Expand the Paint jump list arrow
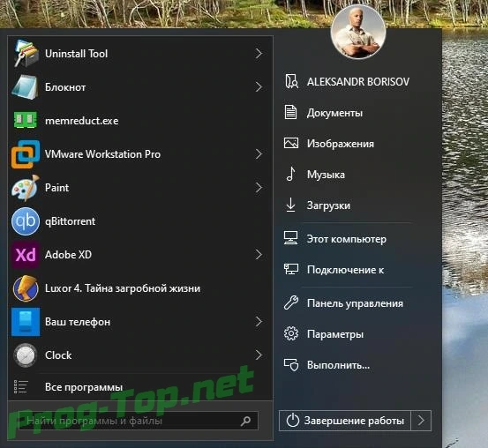The height and width of the screenshot is (448, 488). pos(259,188)
